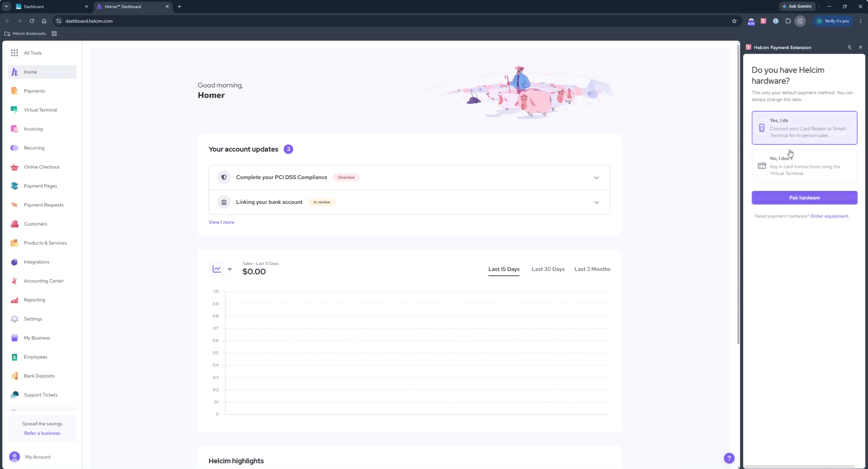
Task: Select the 'No, I don't' hardware option
Action: pos(804,166)
